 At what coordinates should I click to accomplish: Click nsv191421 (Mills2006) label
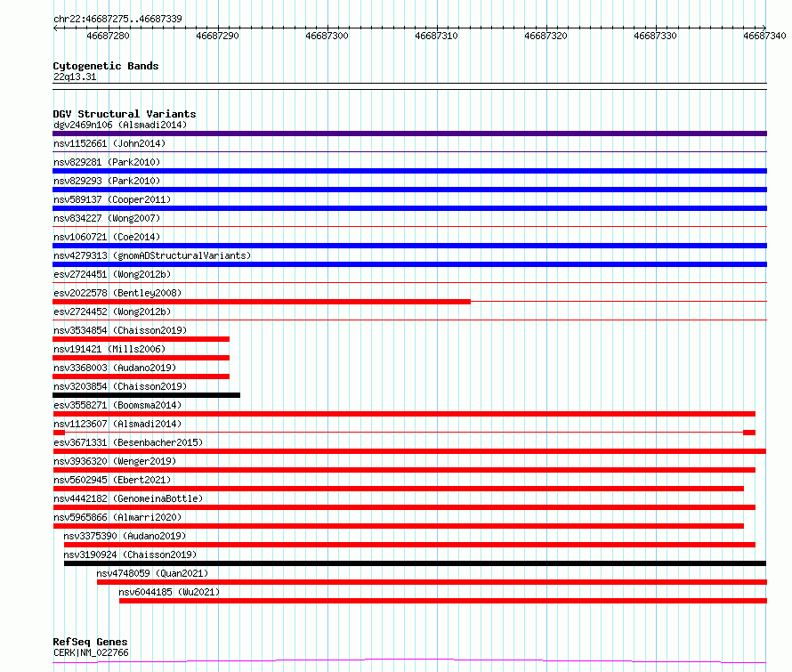pos(109,349)
